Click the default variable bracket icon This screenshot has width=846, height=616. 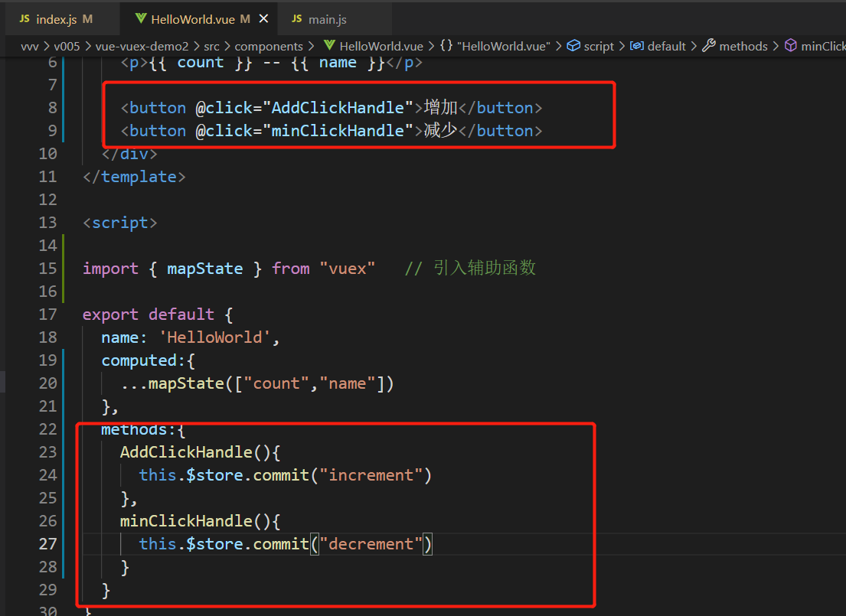pos(637,46)
